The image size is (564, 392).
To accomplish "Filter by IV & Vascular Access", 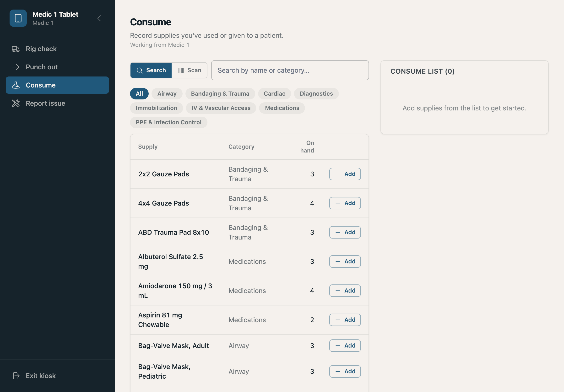I will tap(221, 108).
